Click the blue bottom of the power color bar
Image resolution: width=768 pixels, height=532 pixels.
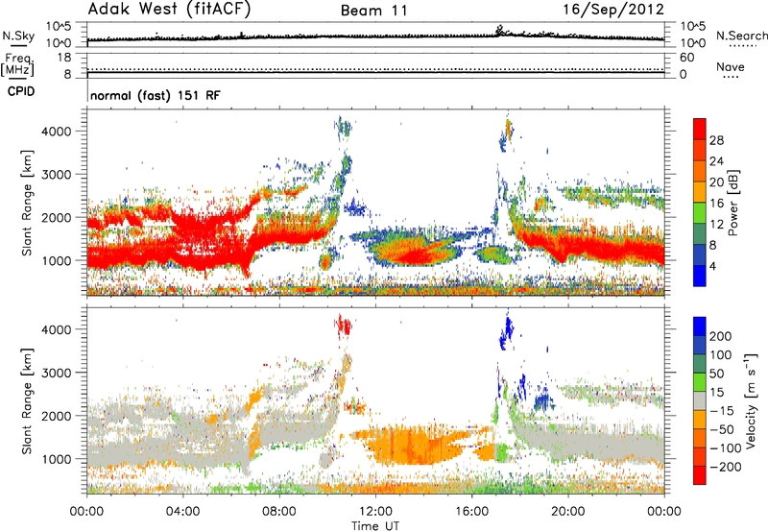(700, 276)
